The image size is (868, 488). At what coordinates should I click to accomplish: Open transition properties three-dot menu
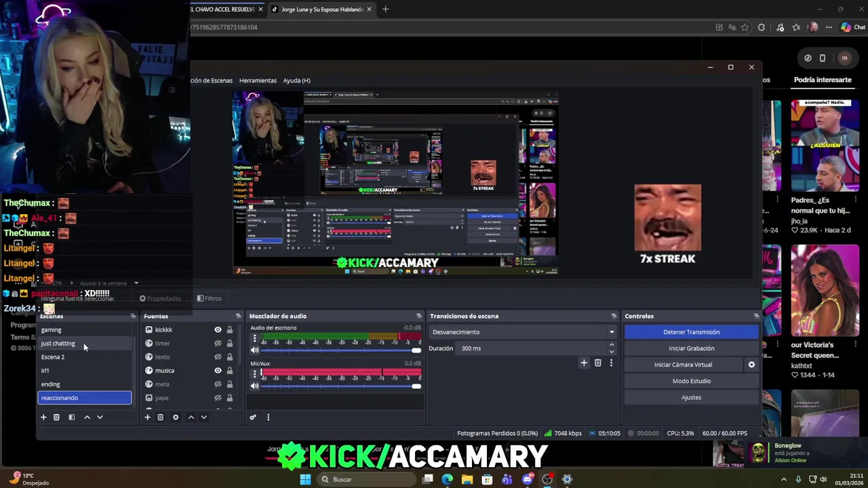click(611, 363)
